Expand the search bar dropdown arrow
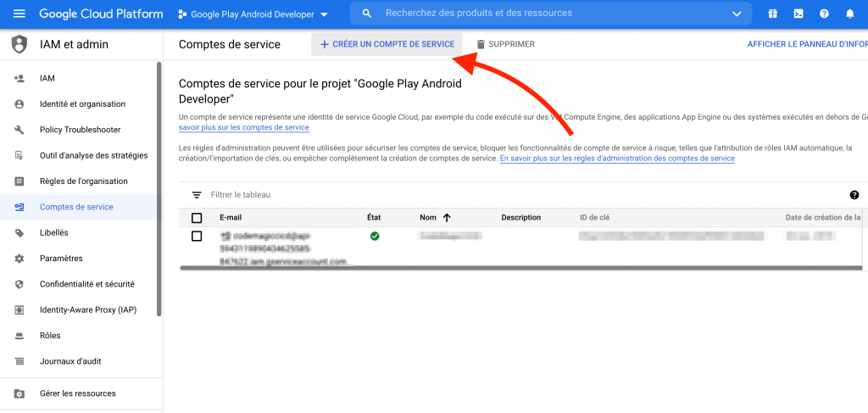This screenshot has width=868, height=413. point(737,14)
